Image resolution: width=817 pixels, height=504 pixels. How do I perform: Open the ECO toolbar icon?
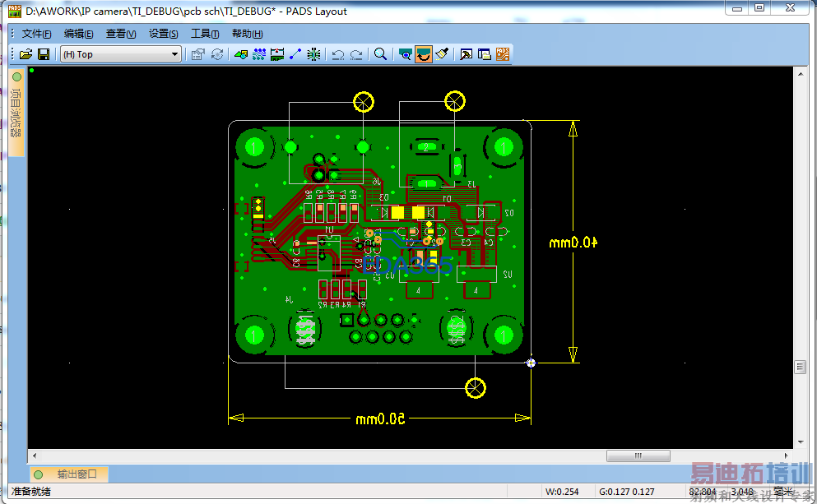click(295, 54)
